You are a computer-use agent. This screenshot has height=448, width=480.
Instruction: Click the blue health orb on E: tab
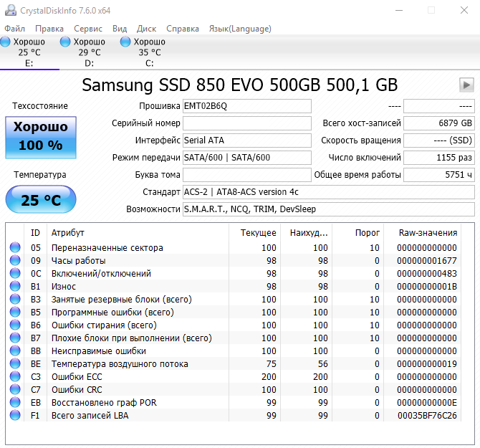click(5, 42)
